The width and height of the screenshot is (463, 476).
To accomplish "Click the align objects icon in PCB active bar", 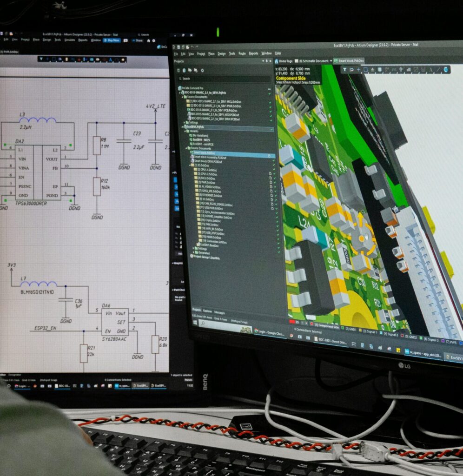I will point(373,70).
